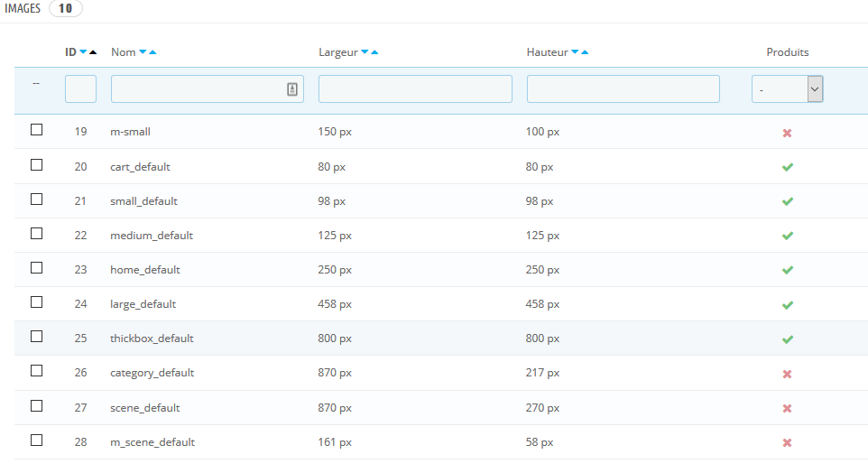This screenshot has width=868, height=473.
Task: Sort Hauteur column descending arrow
Action: click(575, 52)
